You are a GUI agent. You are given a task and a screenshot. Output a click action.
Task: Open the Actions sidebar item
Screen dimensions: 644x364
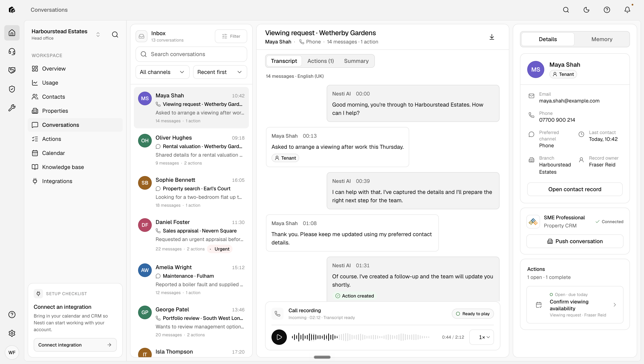(x=75, y=139)
